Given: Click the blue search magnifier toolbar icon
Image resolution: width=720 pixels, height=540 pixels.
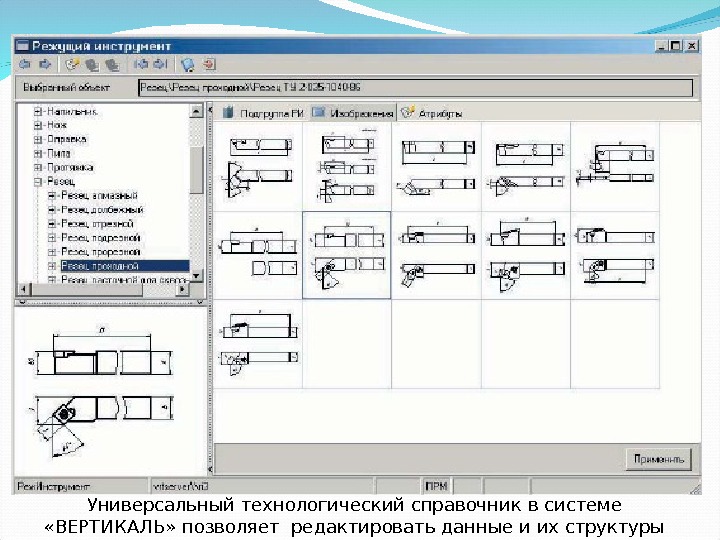Looking at the screenshot, I should click(187, 65).
